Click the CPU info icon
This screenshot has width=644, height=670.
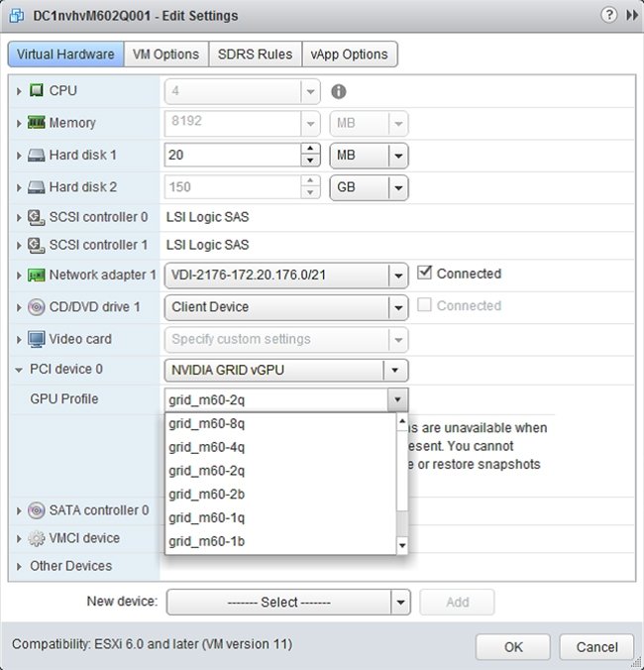pos(339,91)
